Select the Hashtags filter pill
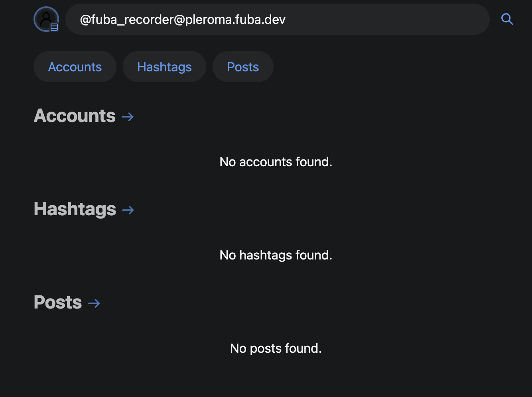 point(164,67)
